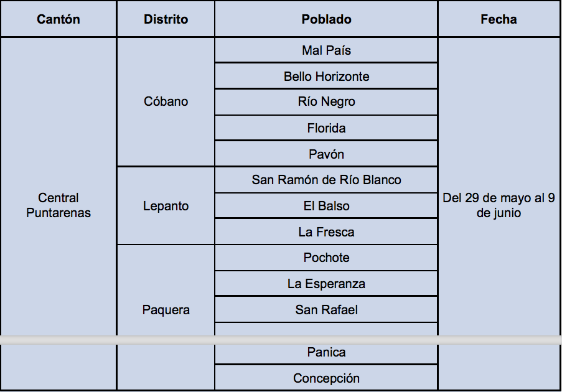Select the Bello Horizonte row
The image size is (562, 392).
point(326,76)
